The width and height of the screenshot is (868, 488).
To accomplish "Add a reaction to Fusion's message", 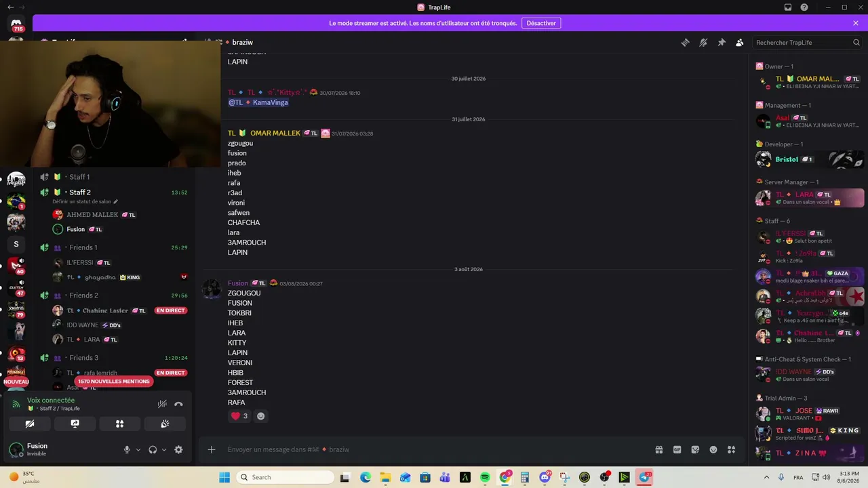I will (x=260, y=416).
